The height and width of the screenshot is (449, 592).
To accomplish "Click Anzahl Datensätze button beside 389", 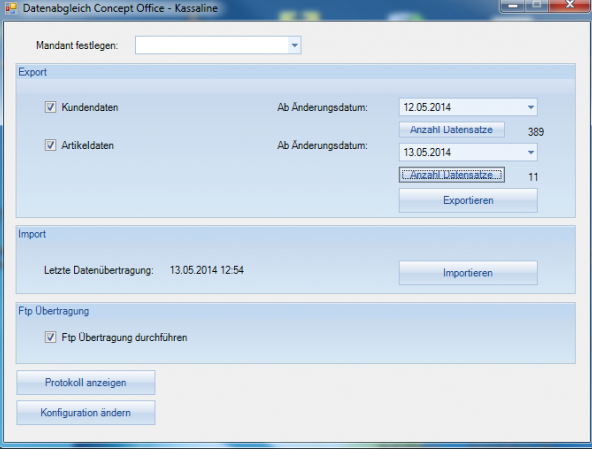I will click(452, 130).
